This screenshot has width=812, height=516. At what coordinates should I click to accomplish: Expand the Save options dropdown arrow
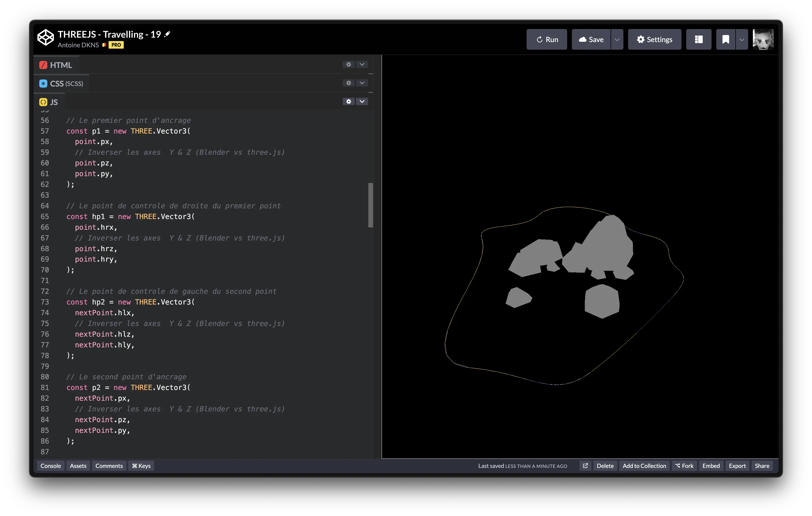click(x=617, y=39)
